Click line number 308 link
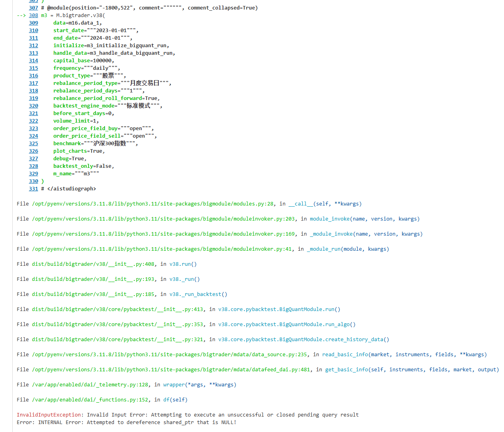 coord(33,15)
